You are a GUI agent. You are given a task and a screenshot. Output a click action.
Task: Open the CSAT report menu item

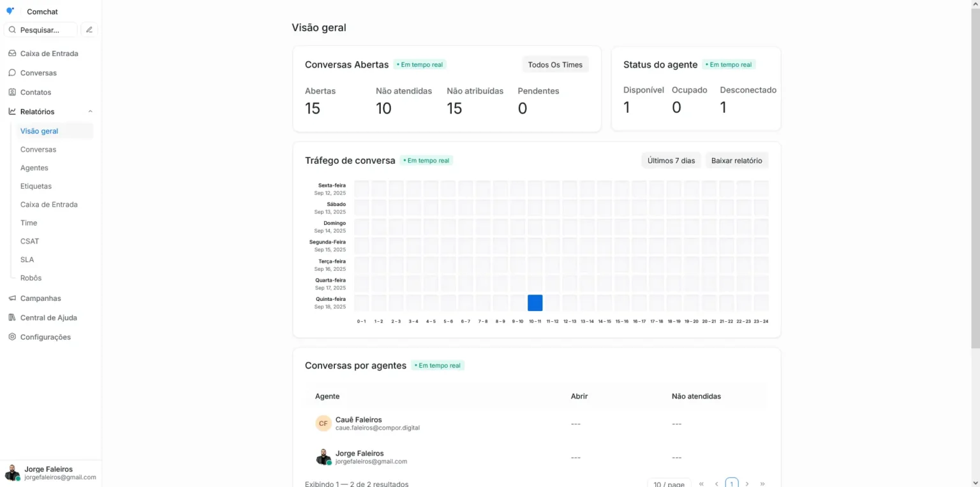coord(30,241)
